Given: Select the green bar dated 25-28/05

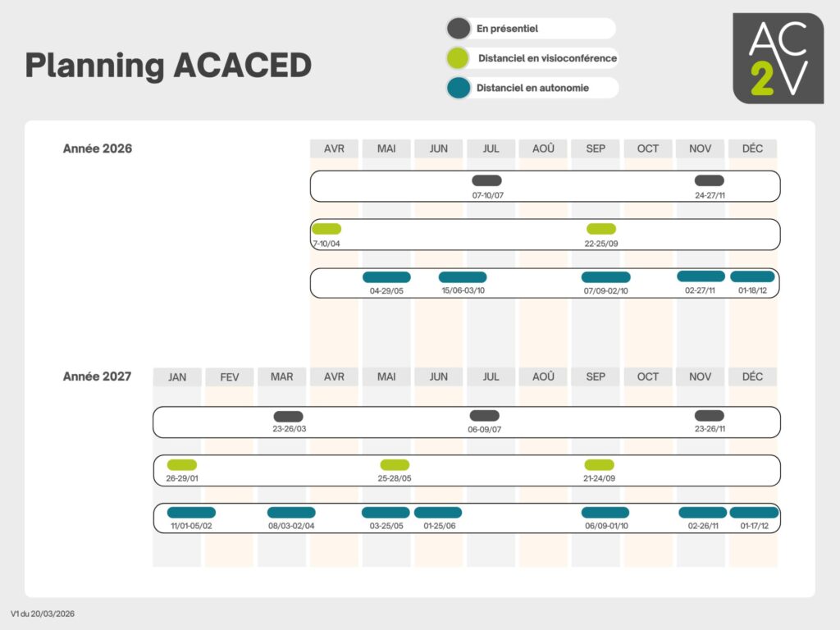Looking at the screenshot, I should coord(395,464).
